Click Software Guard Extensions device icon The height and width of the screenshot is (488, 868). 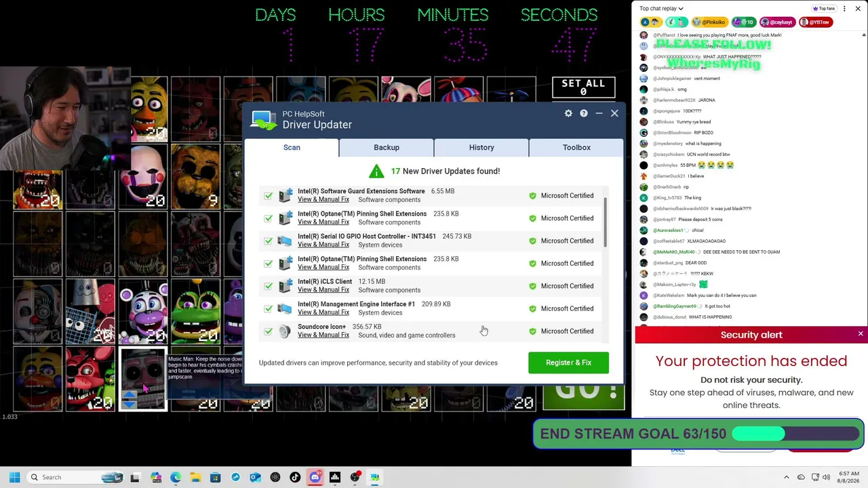[x=285, y=195]
